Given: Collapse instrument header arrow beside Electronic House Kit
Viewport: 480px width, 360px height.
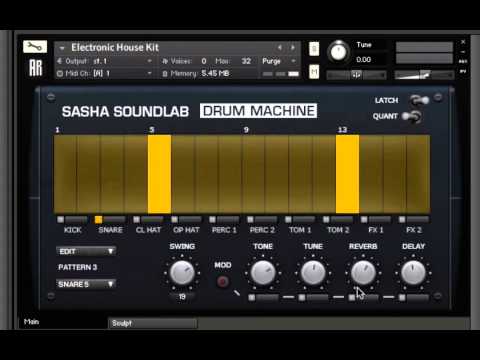Looking at the screenshot, I should point(62,48).
